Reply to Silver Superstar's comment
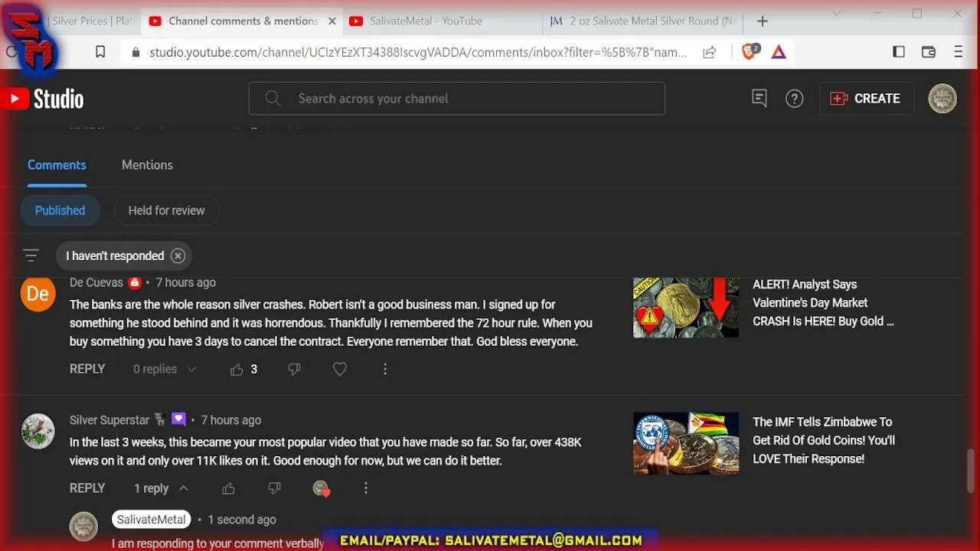 click(87, 488)
